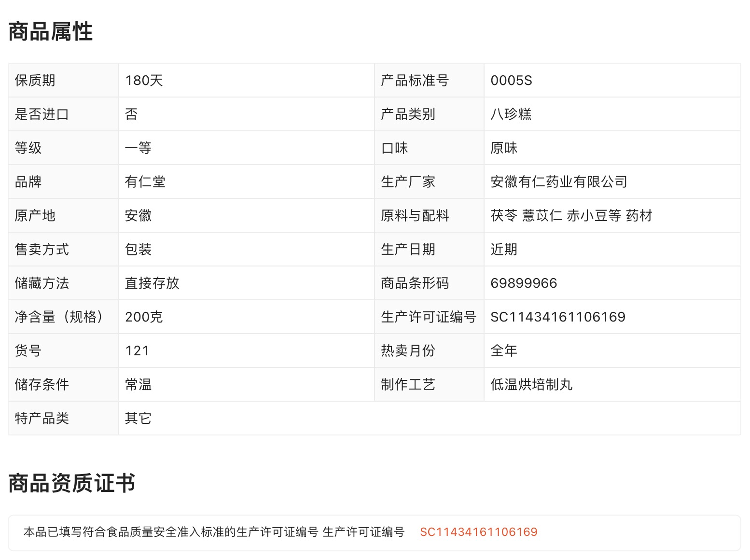Select manufacturer 安徽有仁药业有限公司
The width and height of the screenshot is (750, 560).
pos(558,182)
